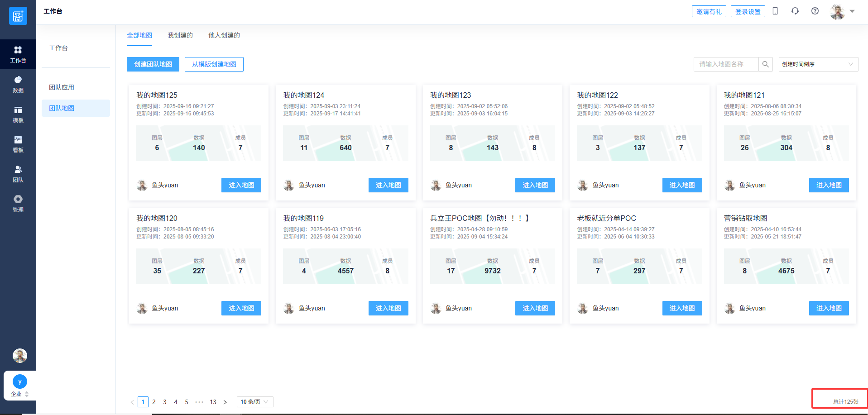The image size is (868, 415).
Task: Click the mobile phone icon in header
Action: [x=775, y=11]
